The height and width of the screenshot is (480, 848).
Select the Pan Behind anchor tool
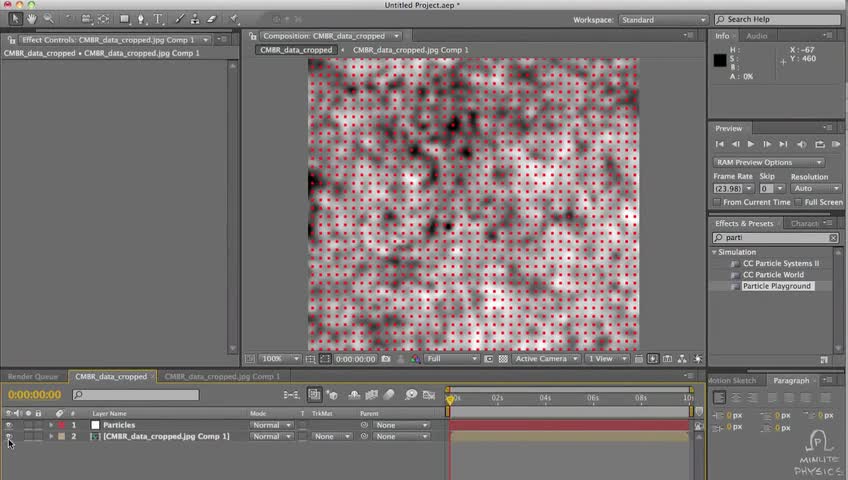[103, 19]
